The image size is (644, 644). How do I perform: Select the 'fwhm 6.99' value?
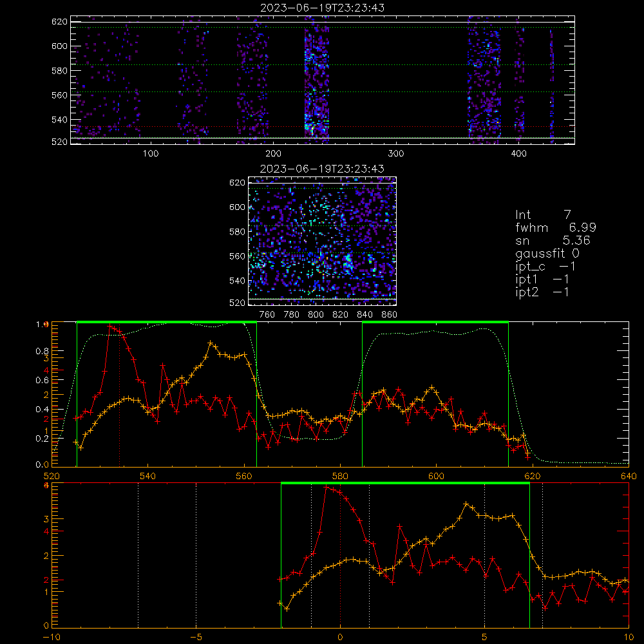(556, 227)
